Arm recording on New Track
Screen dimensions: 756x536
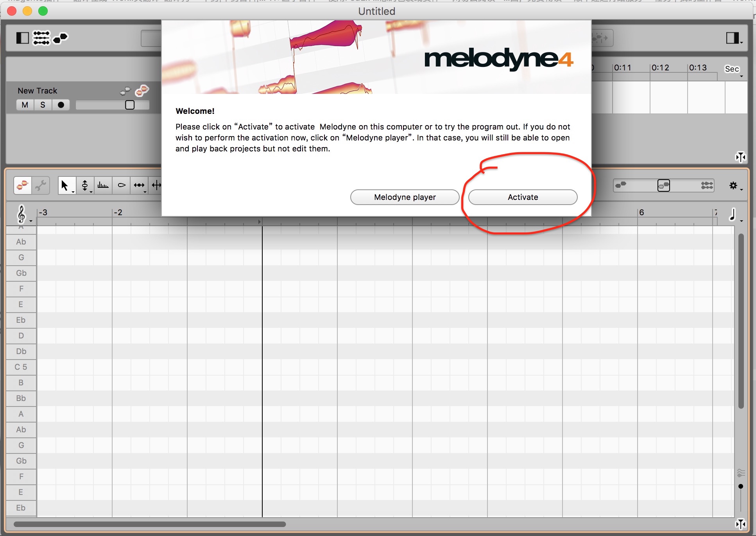(x=61, y=105)
